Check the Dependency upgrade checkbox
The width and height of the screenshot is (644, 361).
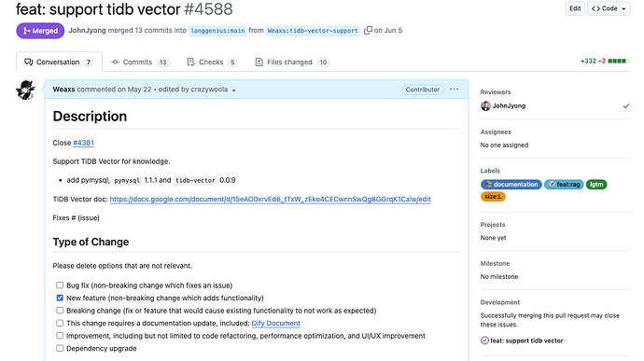(x=60, y=348)
